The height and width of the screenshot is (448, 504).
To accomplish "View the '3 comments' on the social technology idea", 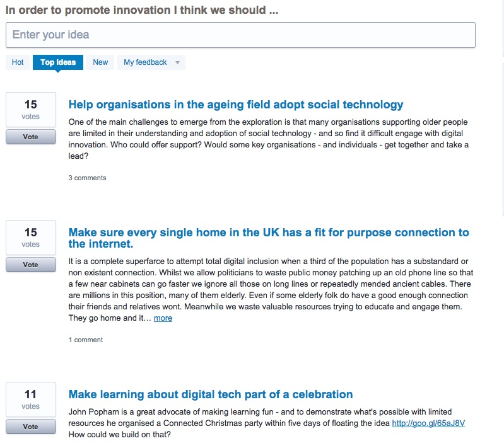I will tap(87, 178).
